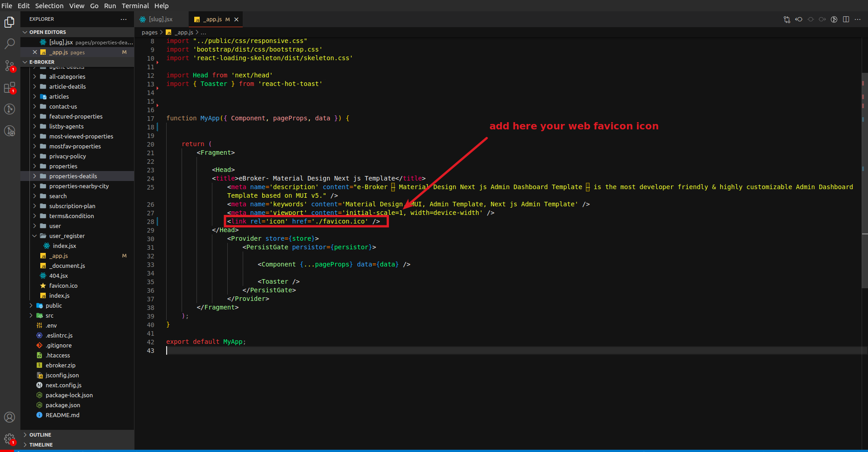Open the editor More Actions ellipsis
The height and width of the screenshot is (452, 868).
point(858,19)
